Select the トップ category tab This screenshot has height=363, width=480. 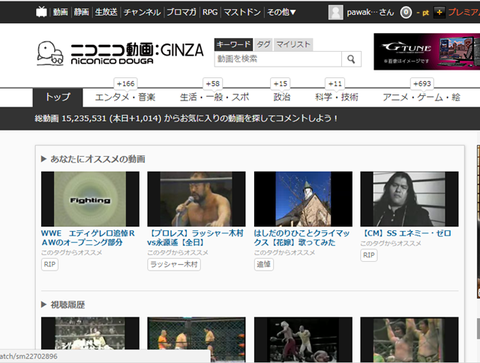58,97
